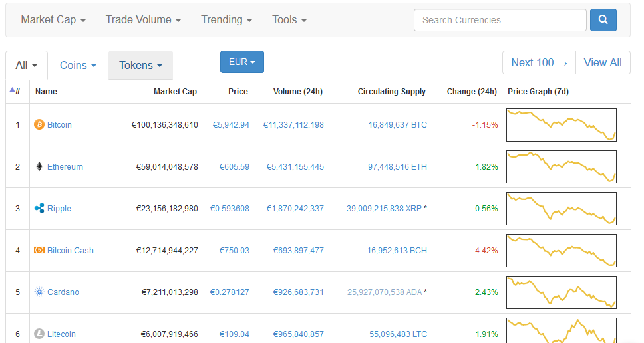This screenshot has width=644, height=343.
Task: Click Bitcoin price €5,942.94
Action: coord(231,125)
